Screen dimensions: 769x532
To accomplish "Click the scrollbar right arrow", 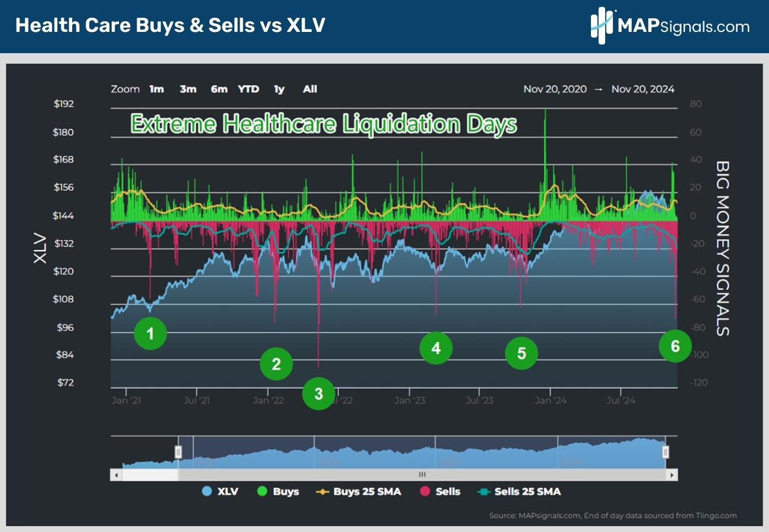I will pos(671,475).
